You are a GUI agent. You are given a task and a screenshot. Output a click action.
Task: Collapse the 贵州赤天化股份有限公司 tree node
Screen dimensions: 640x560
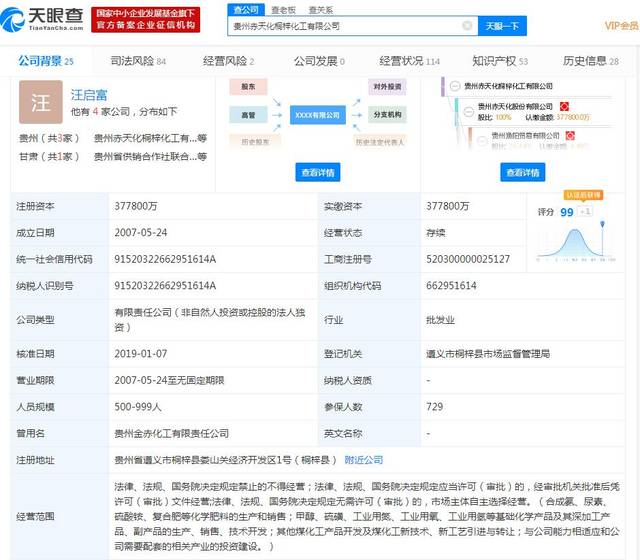click(469, 111)
